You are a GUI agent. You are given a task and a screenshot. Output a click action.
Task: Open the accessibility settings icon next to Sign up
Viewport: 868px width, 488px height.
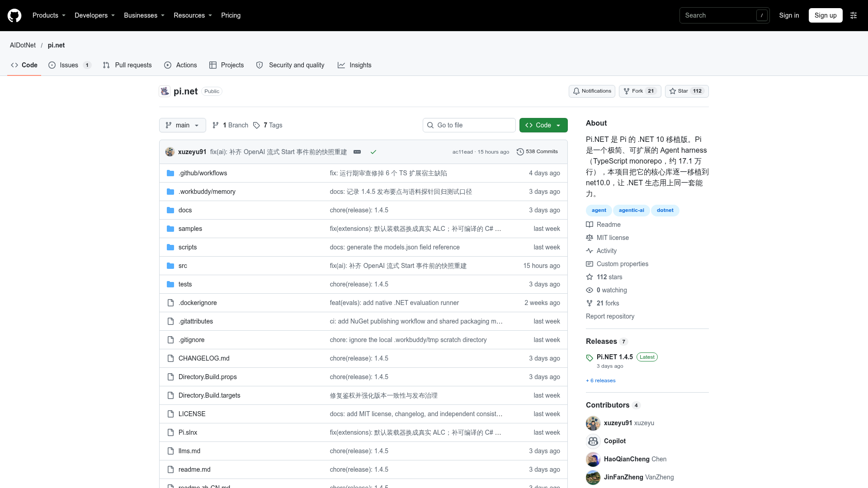tap(854, 15)
